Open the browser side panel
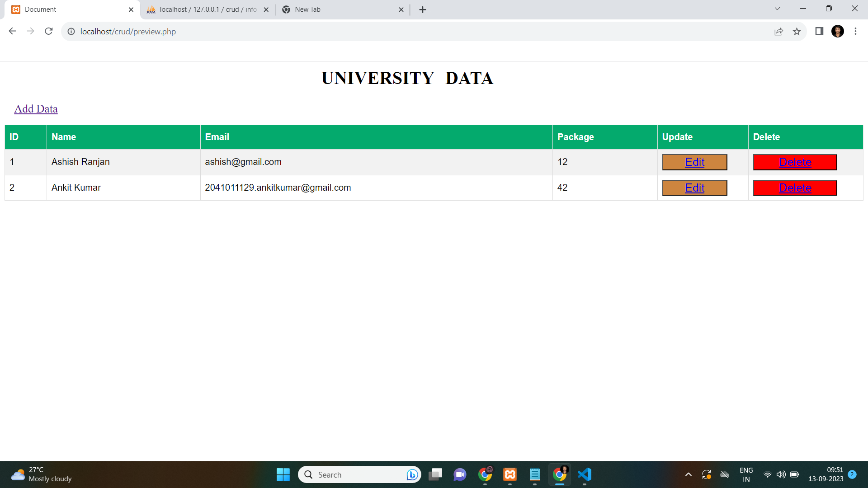This screenshot has height=488, width=868. tap(819, 31)
